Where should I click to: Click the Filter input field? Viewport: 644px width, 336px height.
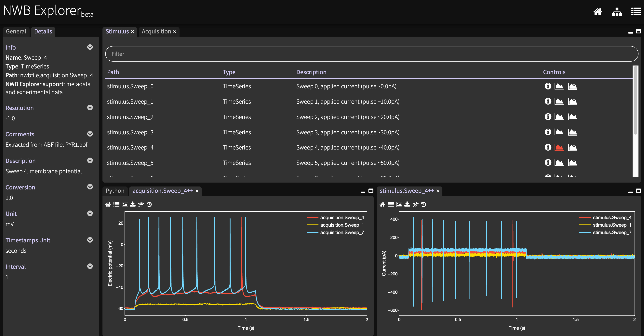(x=371, y=54)
